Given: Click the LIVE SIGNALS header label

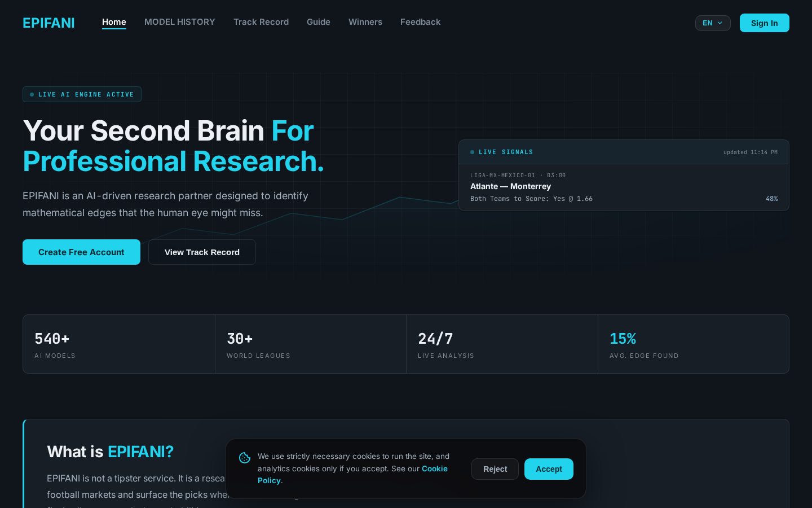Looking at the screenshot, I should pos(505,152).
